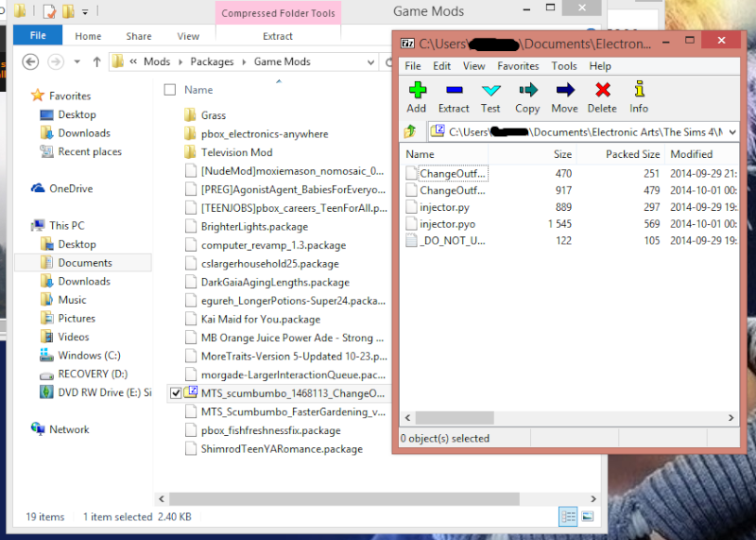Open the Extract tab under Compressed Folder Tools

click(278, 36)
